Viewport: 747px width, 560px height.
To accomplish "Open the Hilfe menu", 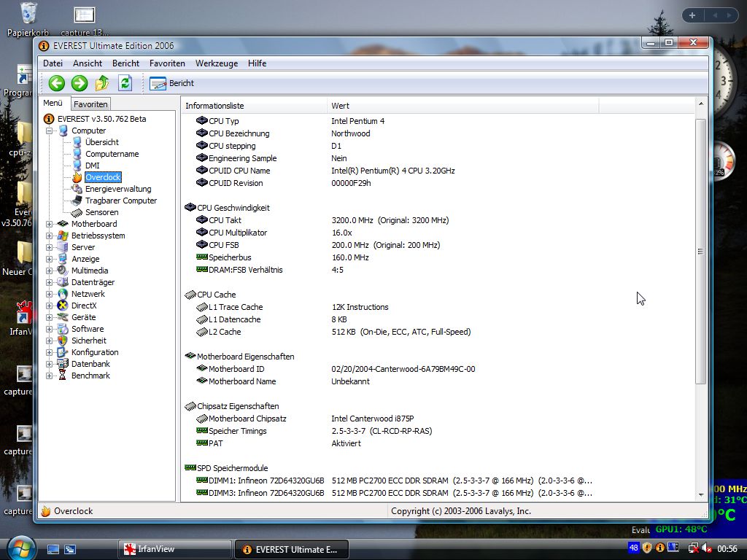I will click(257, 63).
